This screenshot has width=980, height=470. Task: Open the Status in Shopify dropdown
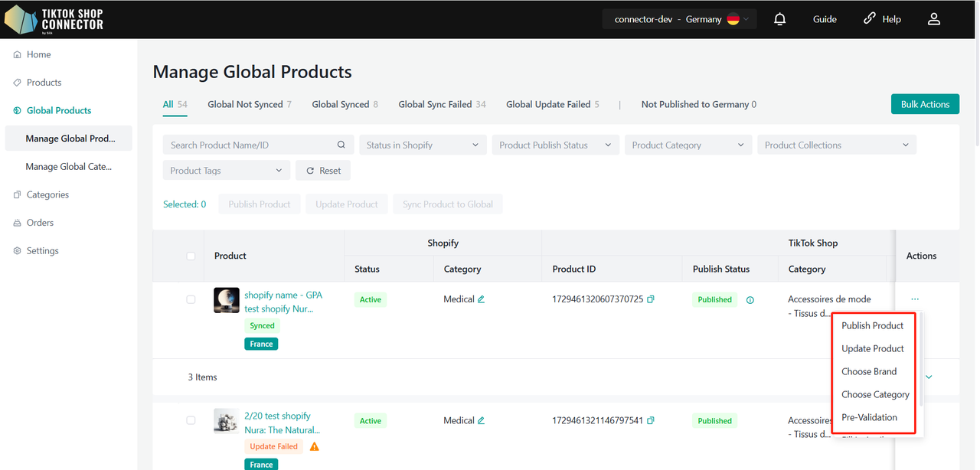[x=423, y=145]
